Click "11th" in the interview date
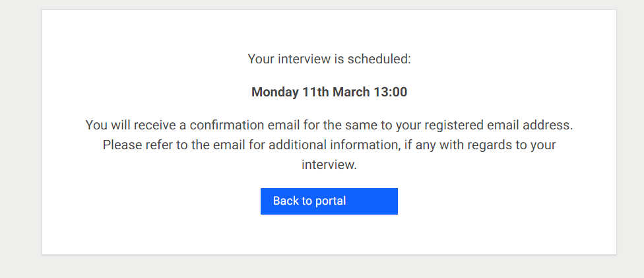The height and width of the screenshot is (278, 644). click(x=315, y=92)
